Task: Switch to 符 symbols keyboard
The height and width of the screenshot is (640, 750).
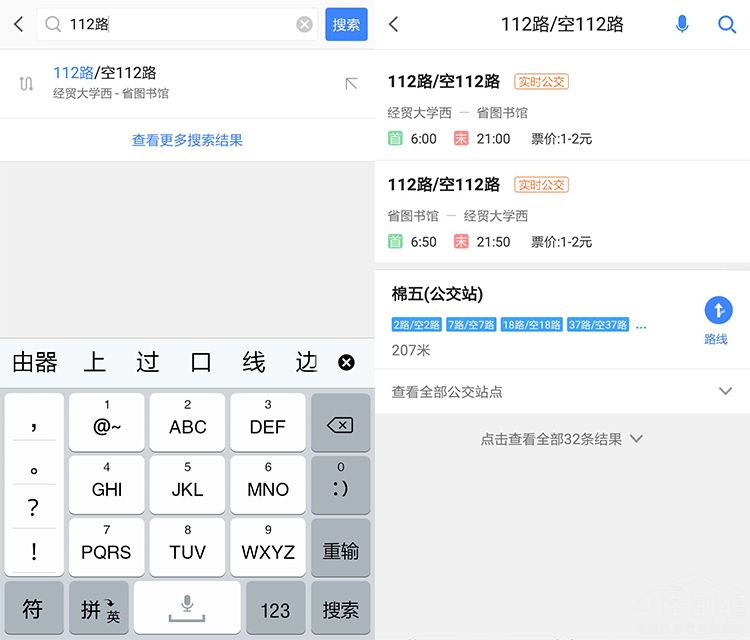Action: click(33, 608)
